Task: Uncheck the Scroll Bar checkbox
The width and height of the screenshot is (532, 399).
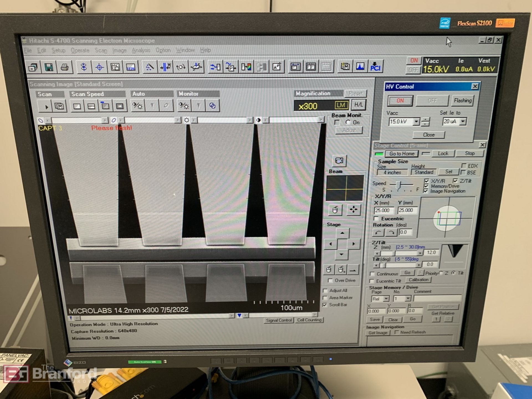Action: tap(325, 305)
